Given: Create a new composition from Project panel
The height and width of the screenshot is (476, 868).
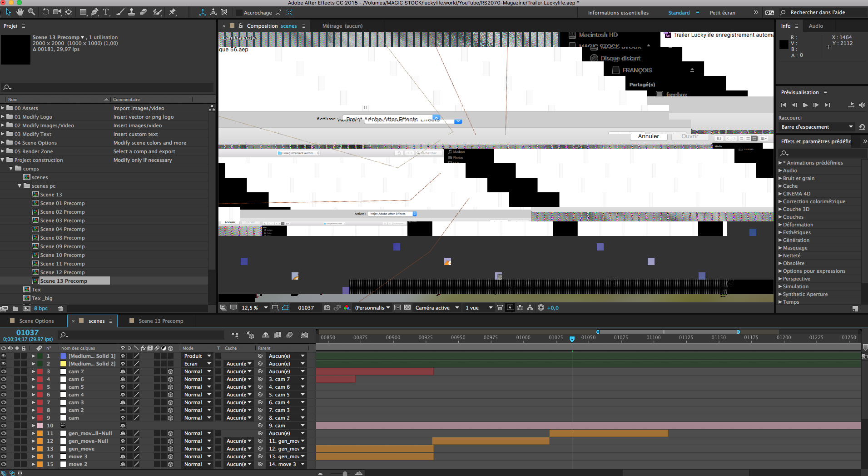Looking at the screenshot, I should point(27,308).
